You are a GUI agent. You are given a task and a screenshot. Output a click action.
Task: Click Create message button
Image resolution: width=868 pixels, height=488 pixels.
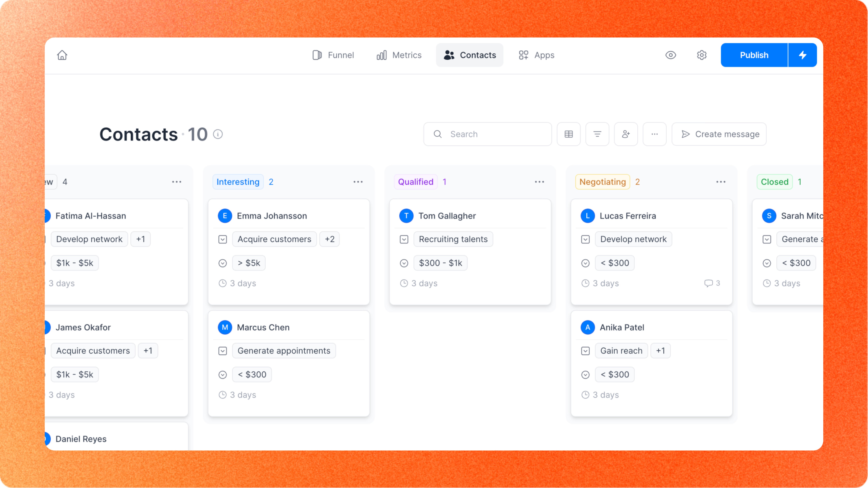point(719,134)
